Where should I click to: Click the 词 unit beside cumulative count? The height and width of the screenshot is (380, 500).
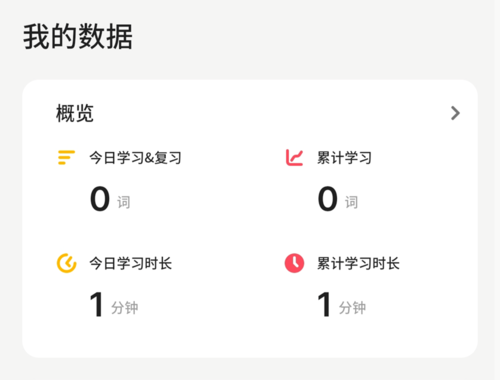pos(351,202)
